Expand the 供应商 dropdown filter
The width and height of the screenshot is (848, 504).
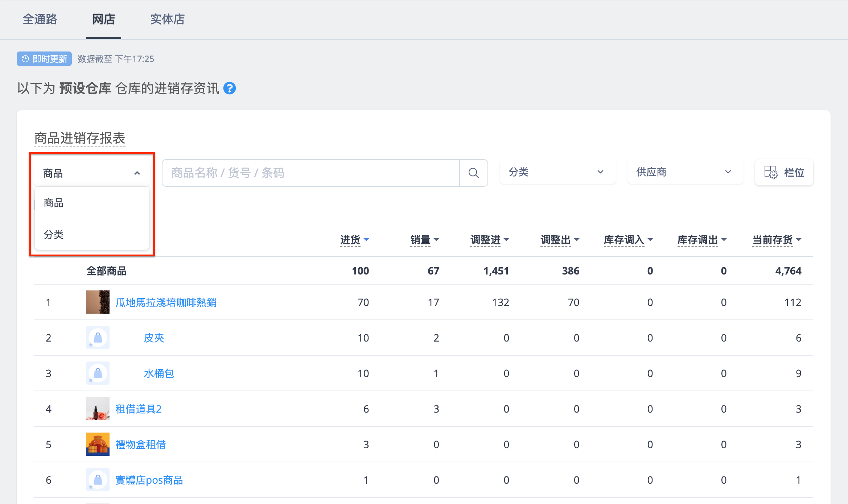point(685,172)
